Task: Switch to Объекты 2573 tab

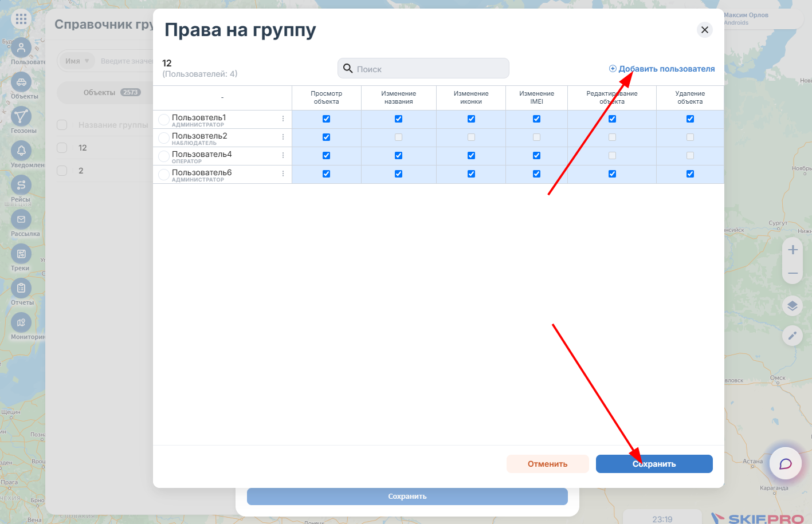Action: coord(112,92)
